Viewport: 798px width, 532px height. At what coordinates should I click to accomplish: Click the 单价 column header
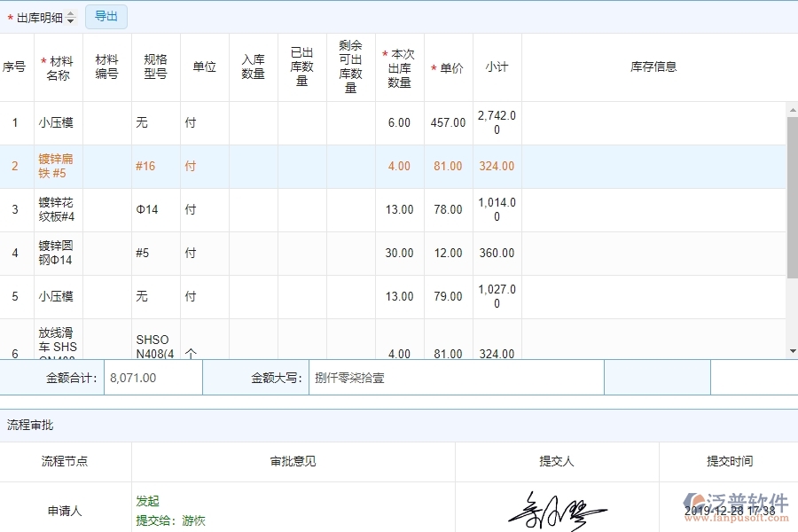448,66
